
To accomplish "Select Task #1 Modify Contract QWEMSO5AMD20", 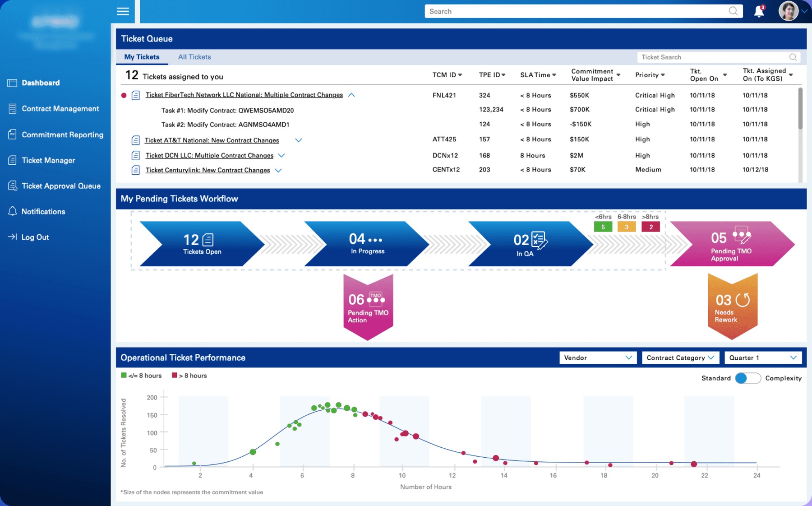I will (227, 110).
